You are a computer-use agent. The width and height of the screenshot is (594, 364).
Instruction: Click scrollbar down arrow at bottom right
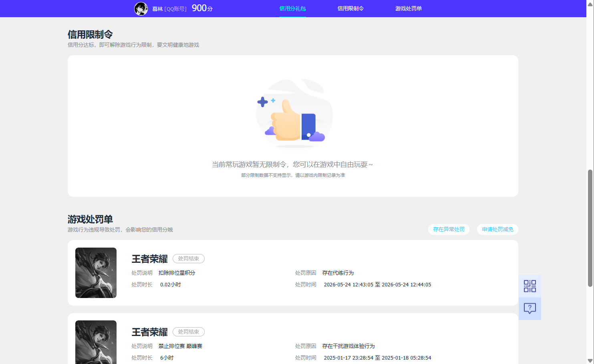590,360
